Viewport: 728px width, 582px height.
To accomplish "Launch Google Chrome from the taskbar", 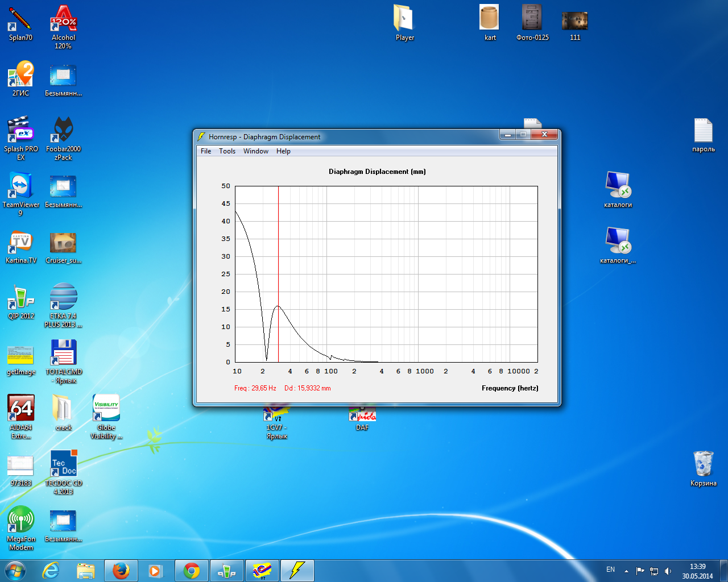I will 192,570.
